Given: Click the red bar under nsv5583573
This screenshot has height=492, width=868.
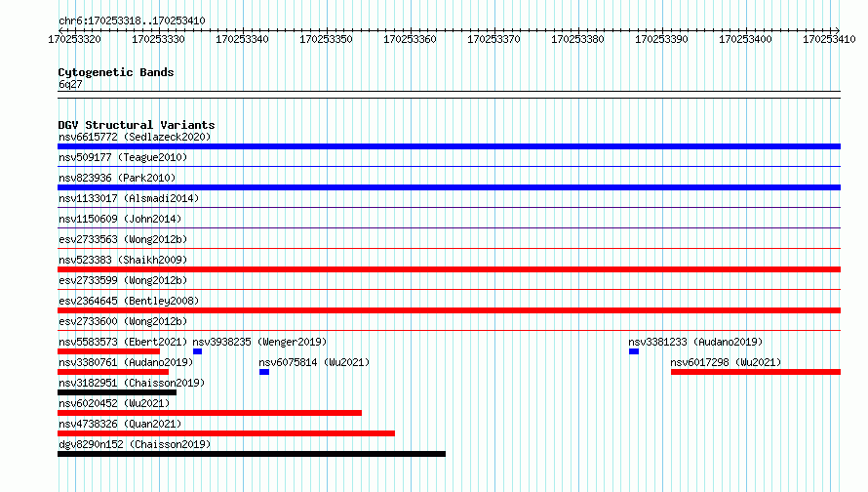Looking at the screenshot, I should tap(108, 351).
